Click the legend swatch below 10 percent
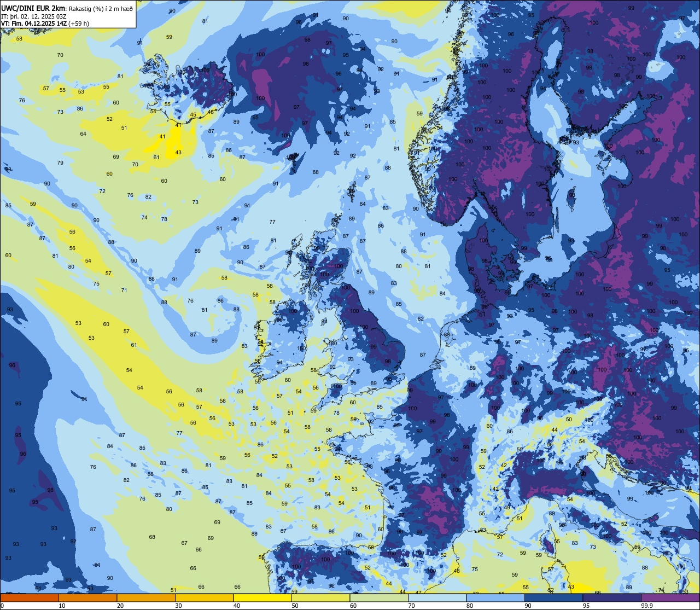Viewport: 700px width, 610px height. (30, 598)
